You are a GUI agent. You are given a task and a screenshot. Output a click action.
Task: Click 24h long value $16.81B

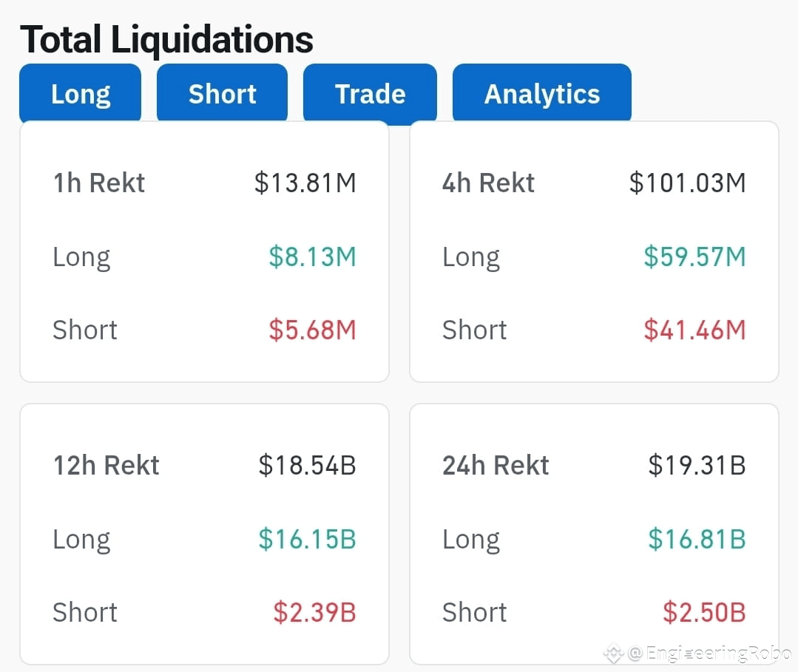click(697, 539)
